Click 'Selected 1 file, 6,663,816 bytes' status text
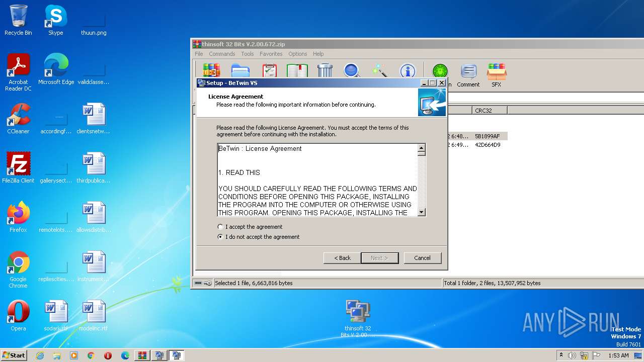 (254, 283)
